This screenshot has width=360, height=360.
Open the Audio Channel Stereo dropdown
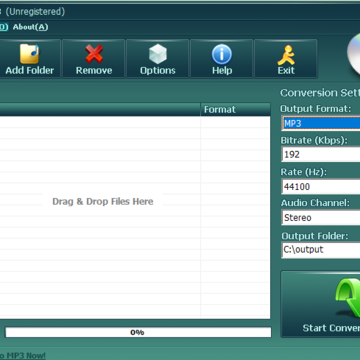click(321, 218)
